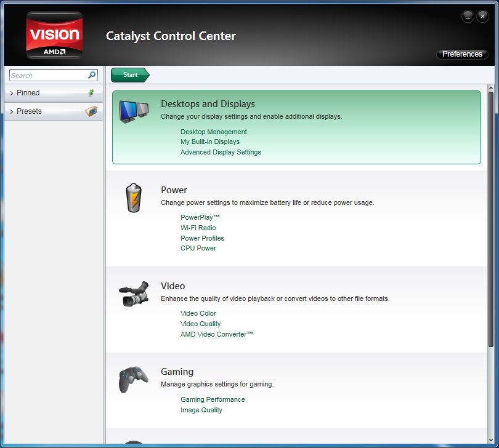The image size is (499, 448).
Task: Click the Video camcorder icon
Action: click(134, 294)
